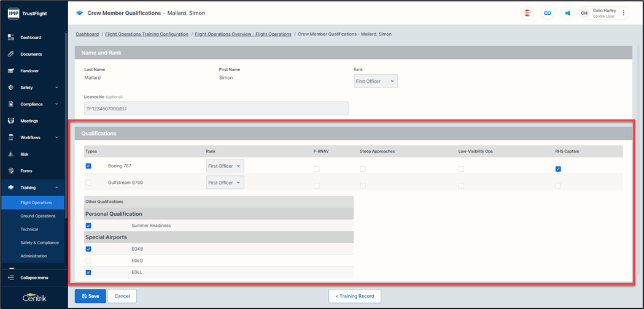Open Safety & Compliance under Training
The image size is (644, 309).
(39, 243)
